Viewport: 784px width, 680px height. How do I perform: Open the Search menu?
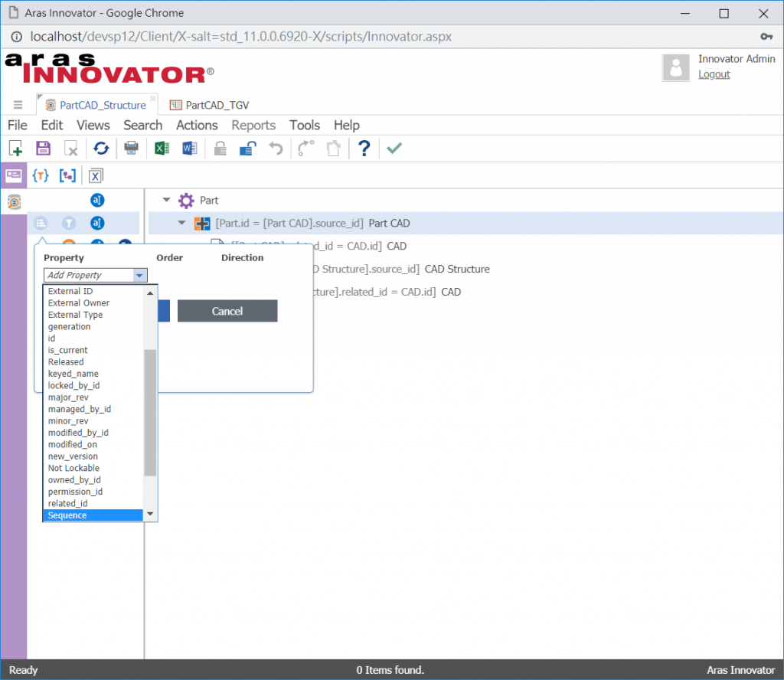[x=143, y=125]
